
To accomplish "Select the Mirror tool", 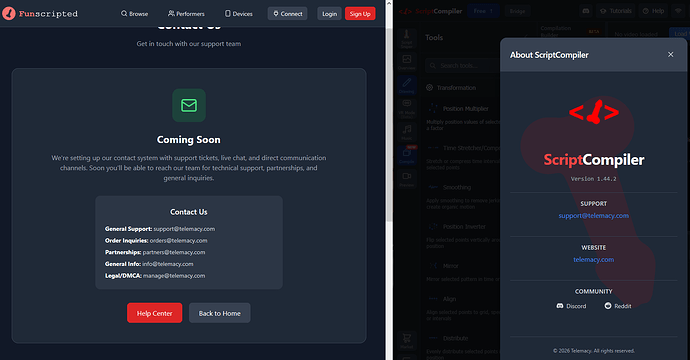I will 462,271.
